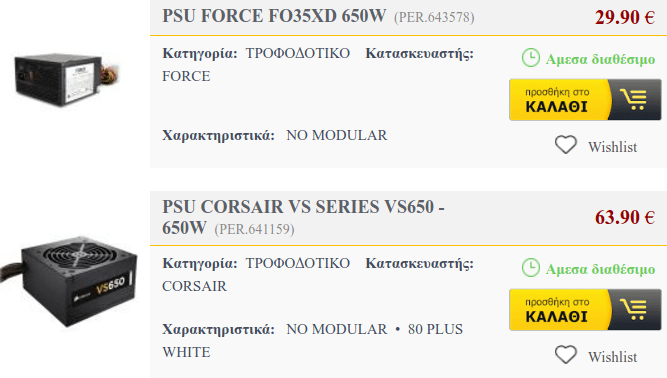Image resolution: width=667 pixels, height=378 pixels.
Task: Click the Wishlist text for CORSAIR VS650
Action: [613, 357]
